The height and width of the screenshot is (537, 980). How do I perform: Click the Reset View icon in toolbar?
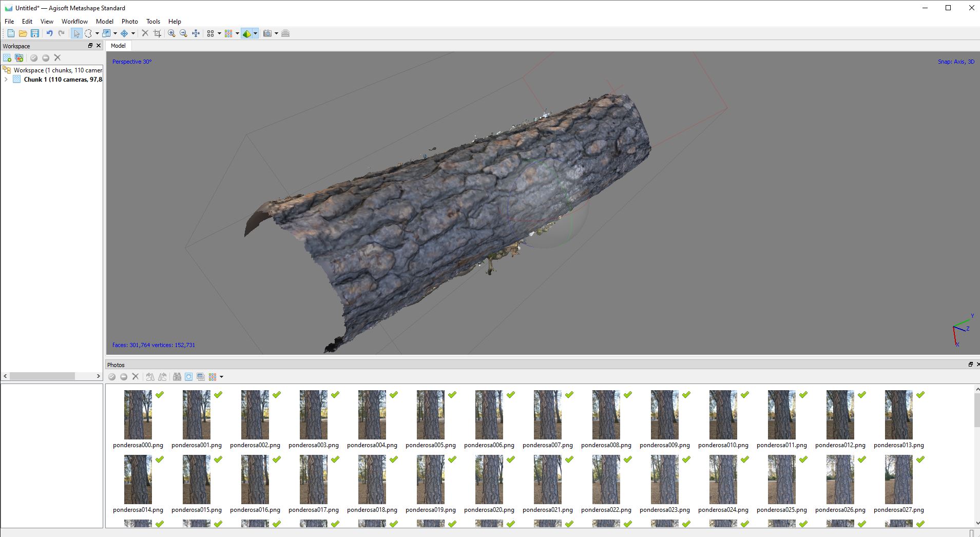click(x=196, y=33)
